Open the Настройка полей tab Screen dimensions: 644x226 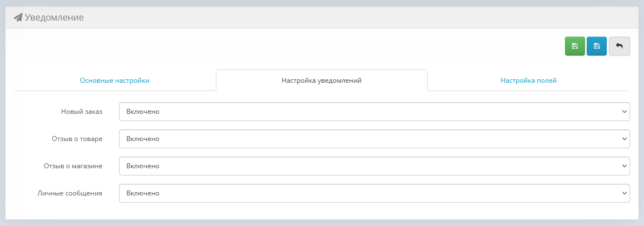(528, 81)
